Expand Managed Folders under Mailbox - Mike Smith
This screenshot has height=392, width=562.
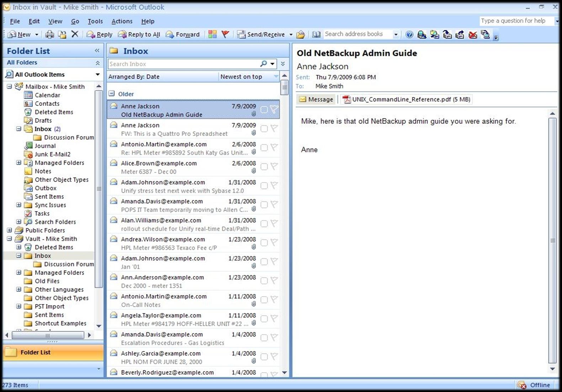[19, 163]
